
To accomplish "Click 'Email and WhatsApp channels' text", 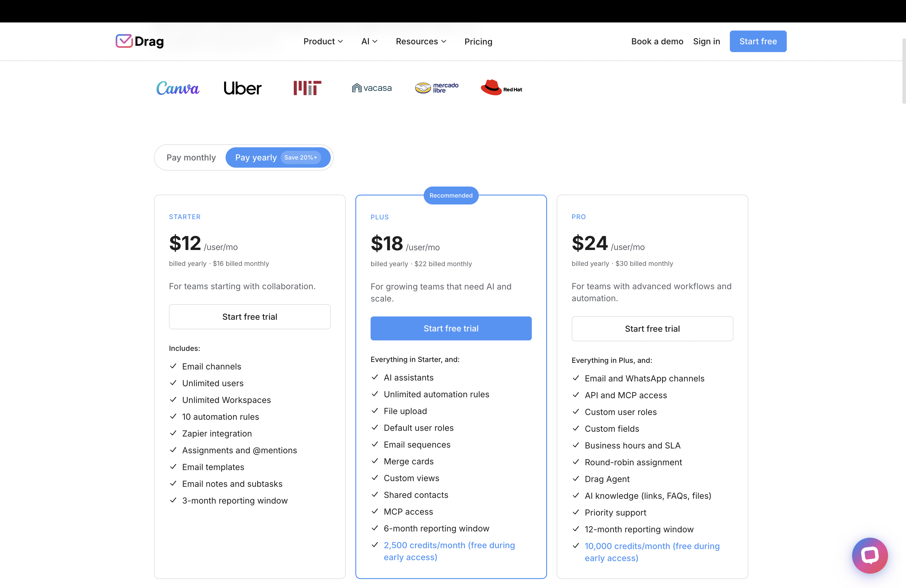I will tap(644, 378).
